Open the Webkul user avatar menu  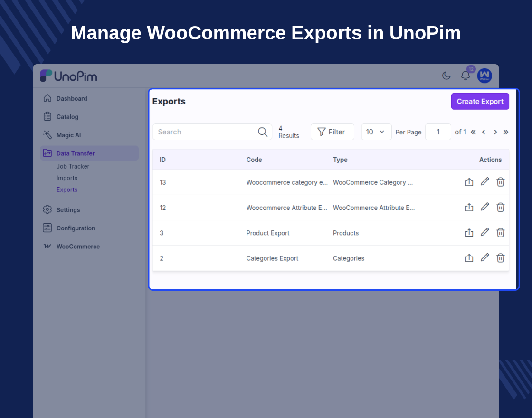484,76
